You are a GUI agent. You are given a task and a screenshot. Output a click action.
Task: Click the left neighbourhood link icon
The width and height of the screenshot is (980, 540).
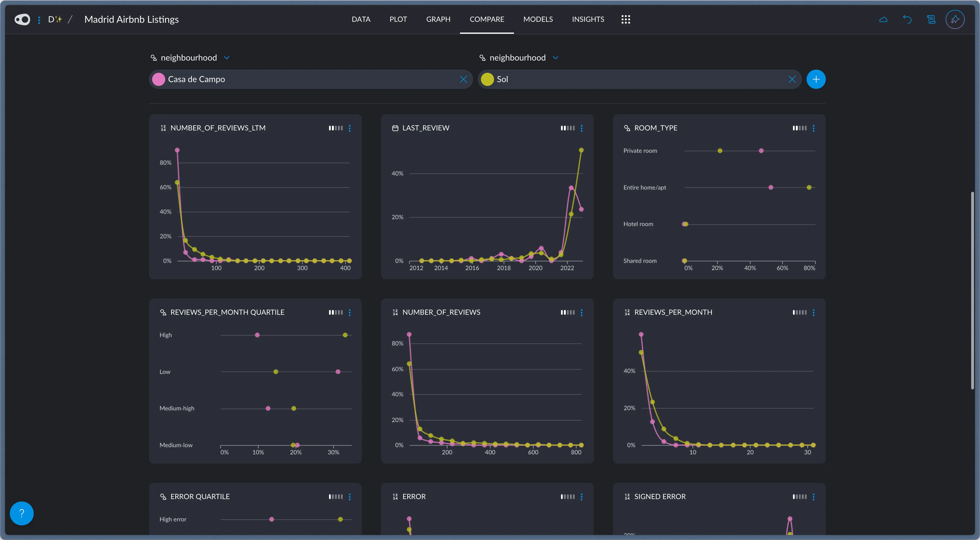(154, 58)
